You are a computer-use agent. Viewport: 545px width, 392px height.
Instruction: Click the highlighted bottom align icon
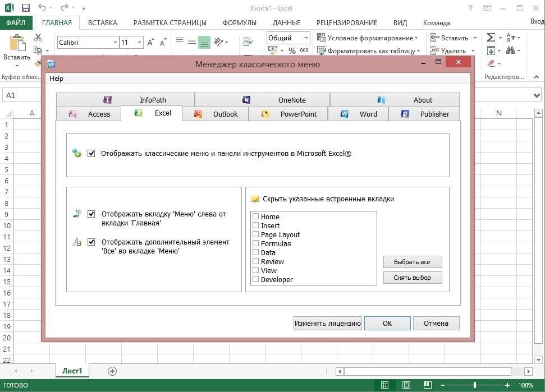[x=204, y=43]
